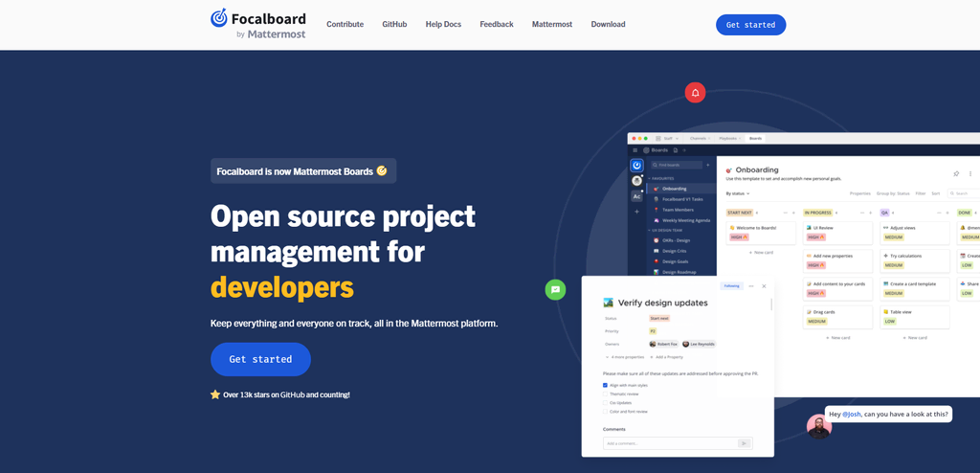Click New card under Start Next
The height and width of the screenshot is (473, 980).
[x=761, y=253]
